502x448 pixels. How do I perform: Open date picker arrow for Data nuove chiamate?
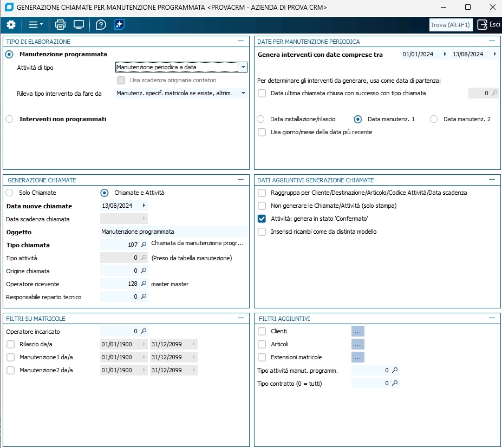[144, 206]
